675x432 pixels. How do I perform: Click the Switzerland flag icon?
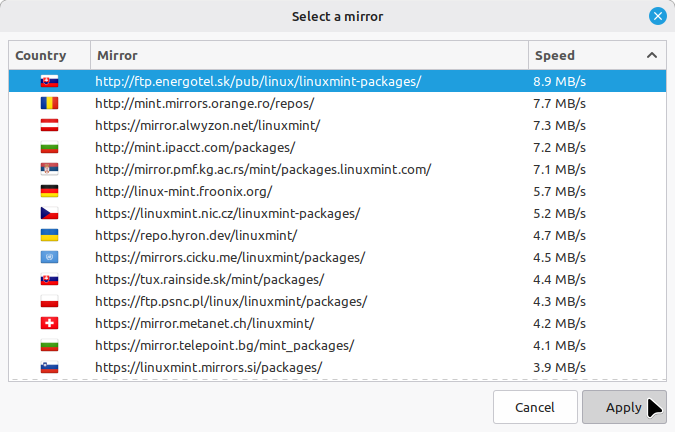pos(48,323)
